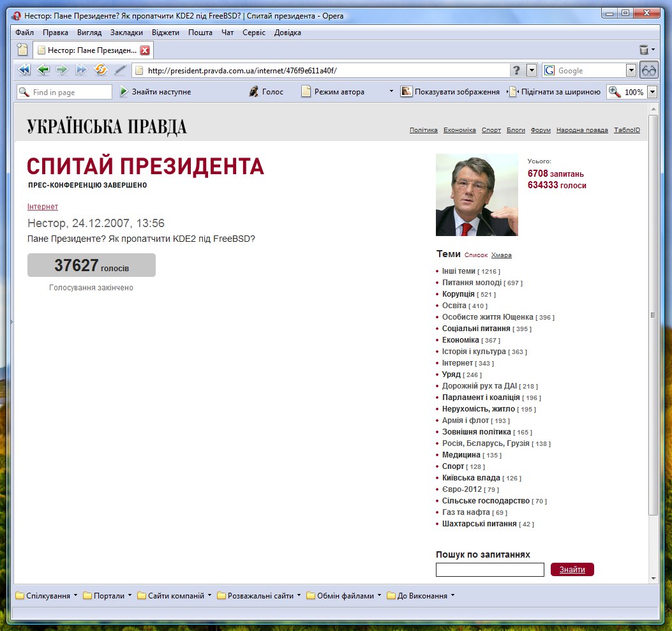672x631 pixels.
Task: Open the Блоги link
Action: coord(516,130)
